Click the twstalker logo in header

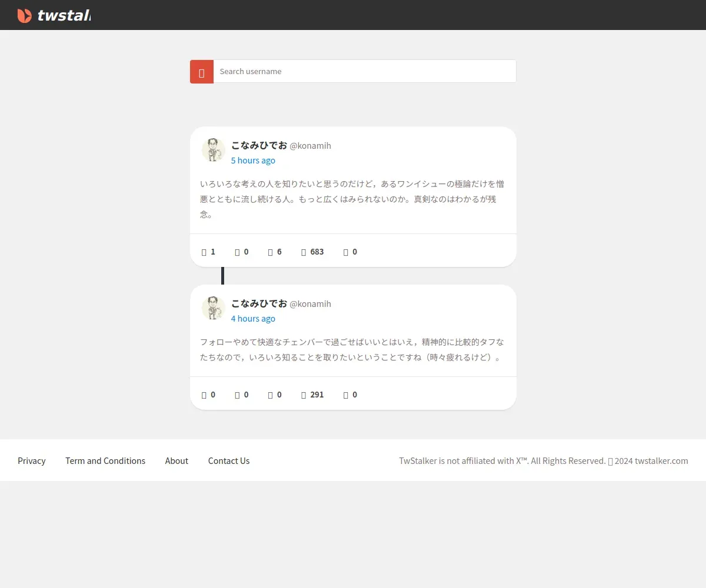click(x=54, y=15)
